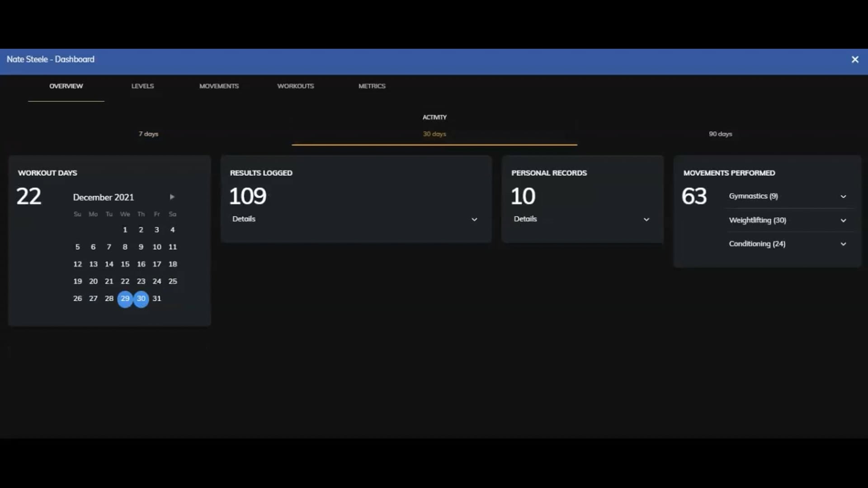Click Details under Results Logged
Viewport: 868px width, 488px height.
(244, 219)
